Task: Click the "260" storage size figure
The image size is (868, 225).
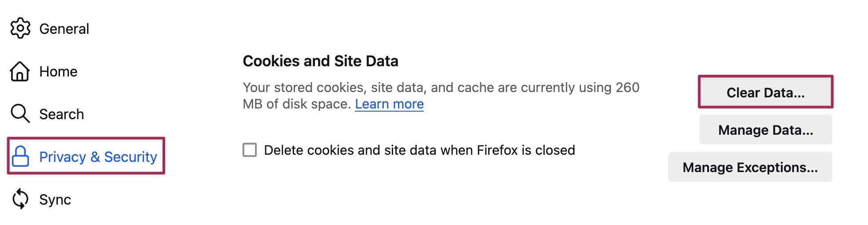Action: coord(627,88)
